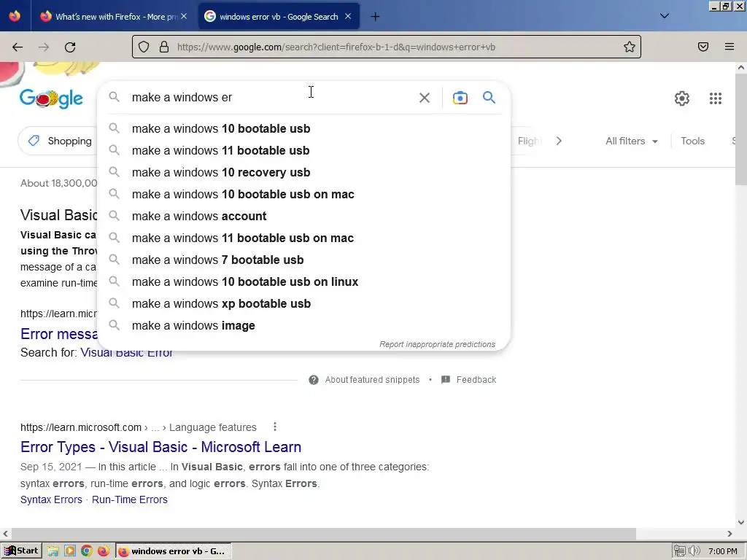Report inappropriate predictions link
Viewport: 747px width, 560px height.
click(x=438, y=344)
